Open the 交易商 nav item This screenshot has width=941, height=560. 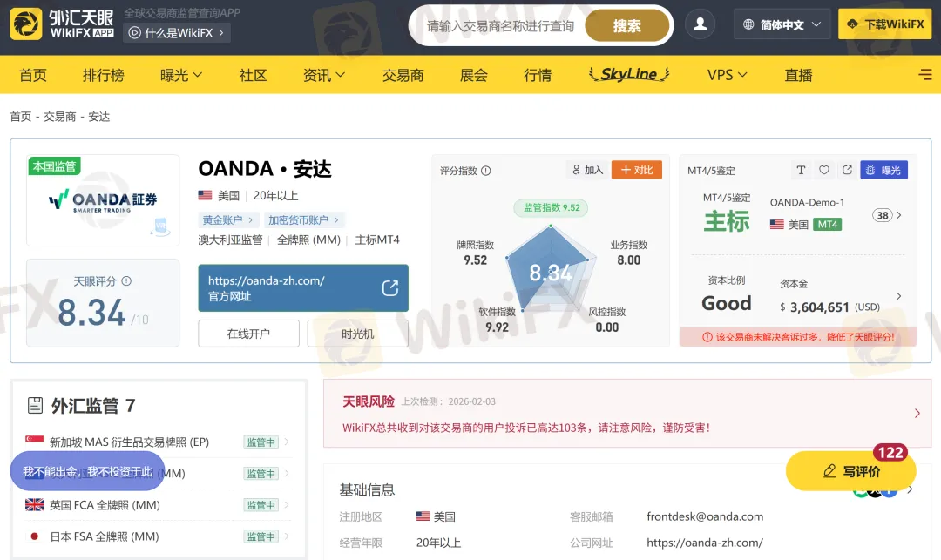tap(403, 75)
